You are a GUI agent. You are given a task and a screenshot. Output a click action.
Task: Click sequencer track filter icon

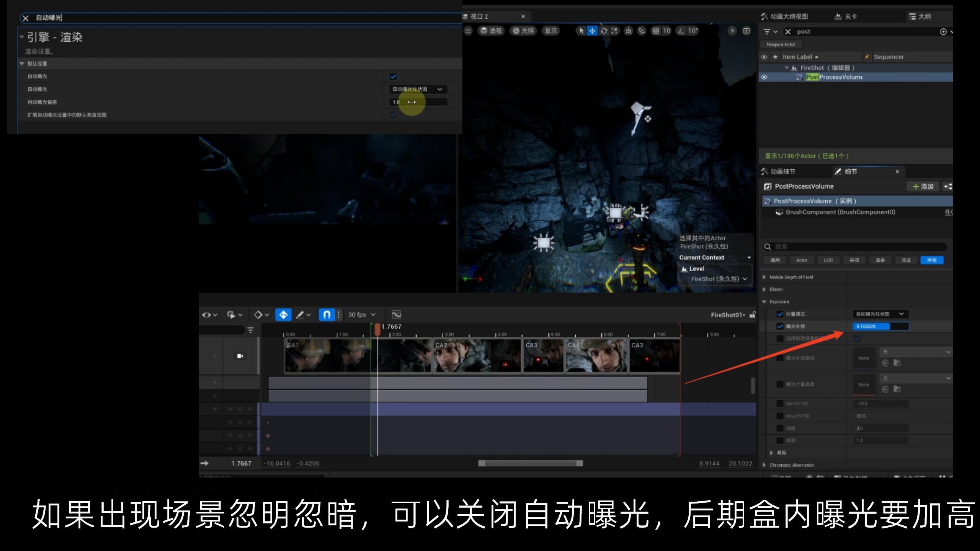coord(250,330)
